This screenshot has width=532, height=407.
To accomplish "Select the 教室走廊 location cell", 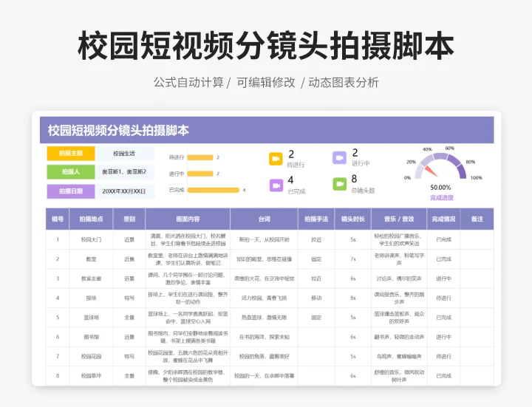I will (x=91, y=278).
